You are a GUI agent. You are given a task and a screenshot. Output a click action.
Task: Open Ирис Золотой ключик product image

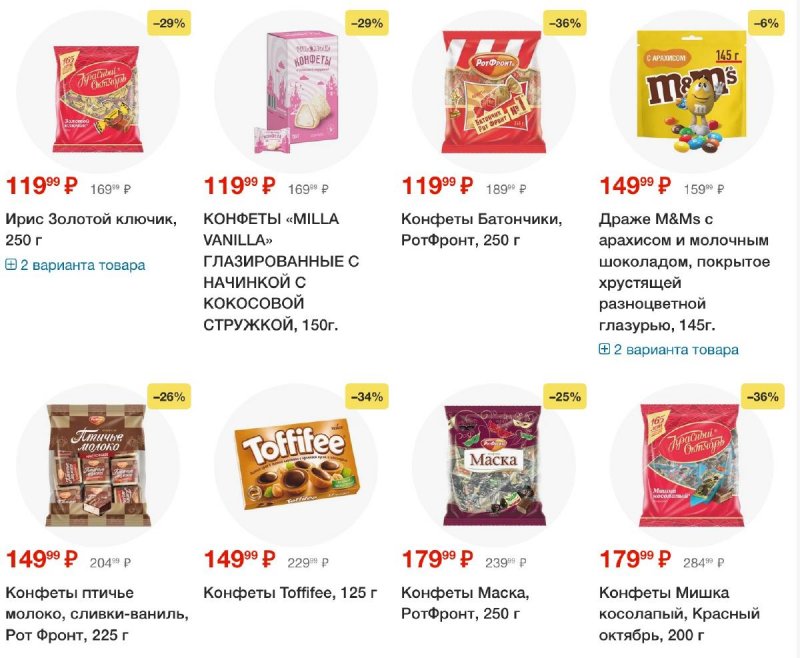click(97, 98)
